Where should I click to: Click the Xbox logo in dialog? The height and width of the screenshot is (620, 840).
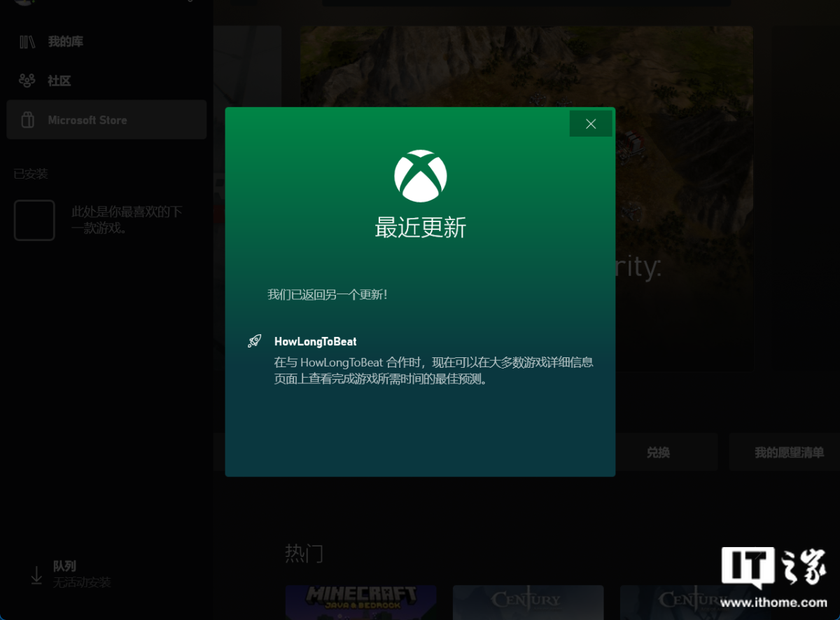420,176
